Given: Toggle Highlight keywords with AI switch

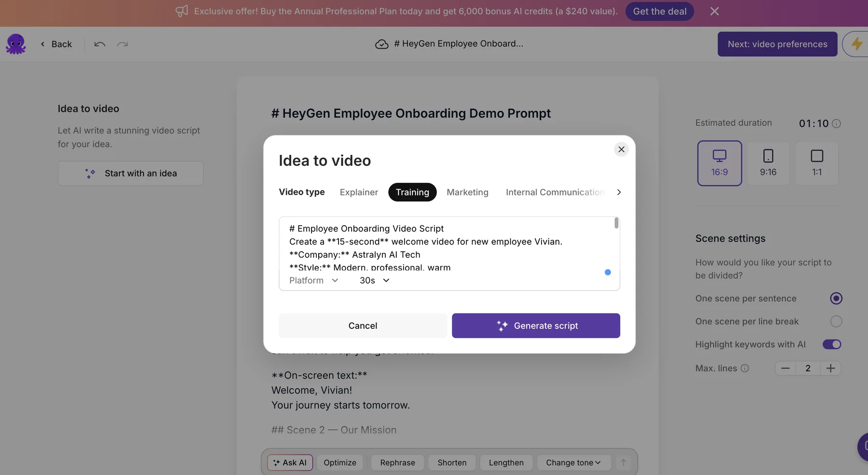Looking at the screenshot, I should pos(832,344).
